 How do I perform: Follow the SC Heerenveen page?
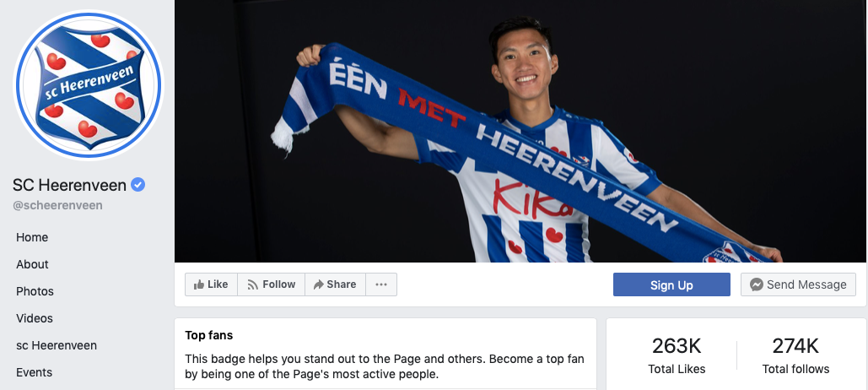(271, 284)
